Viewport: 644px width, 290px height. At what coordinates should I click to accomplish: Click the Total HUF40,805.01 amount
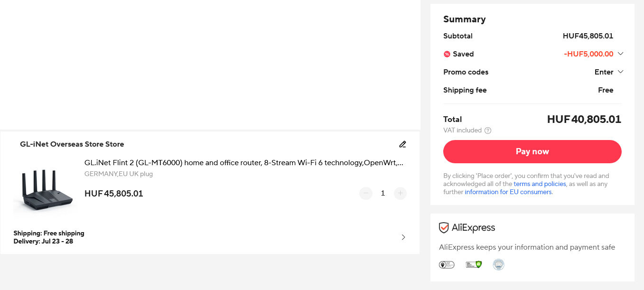(x=584, y=119)
